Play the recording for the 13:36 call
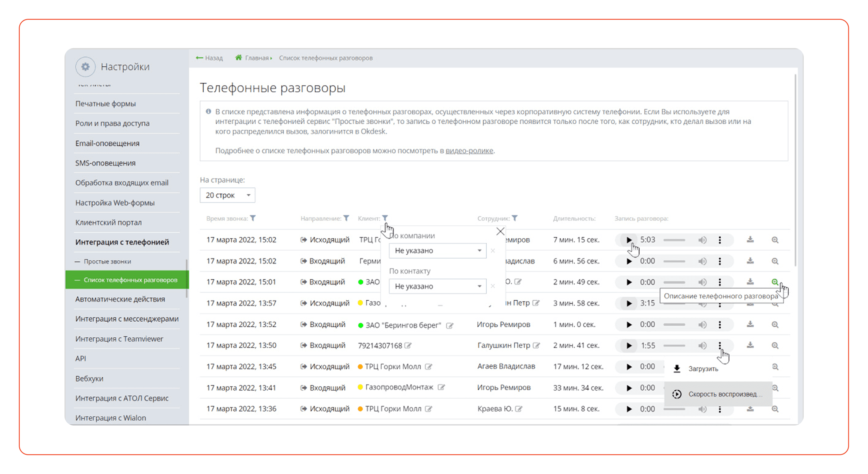 [x=629, y=409]
